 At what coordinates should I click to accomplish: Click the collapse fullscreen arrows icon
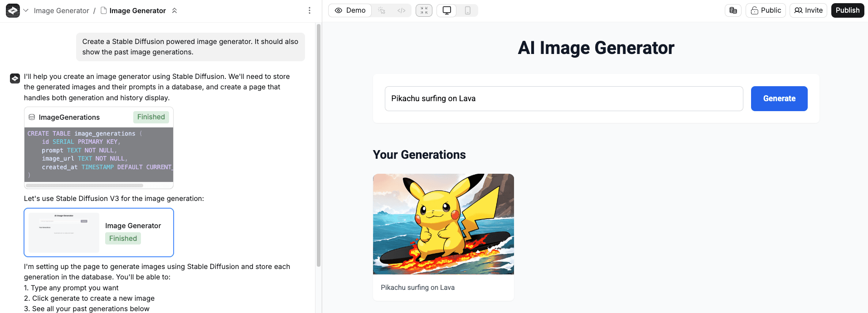(x=424, y=10)
